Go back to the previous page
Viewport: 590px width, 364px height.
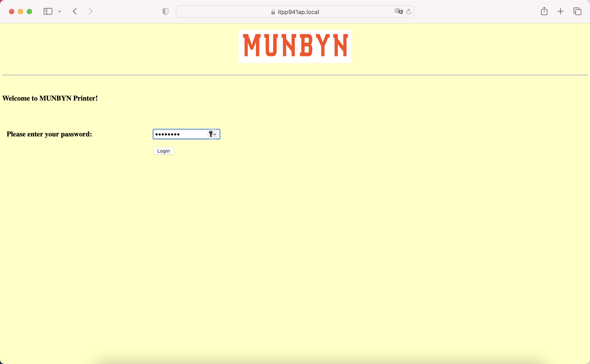click(x=75, y=11)
